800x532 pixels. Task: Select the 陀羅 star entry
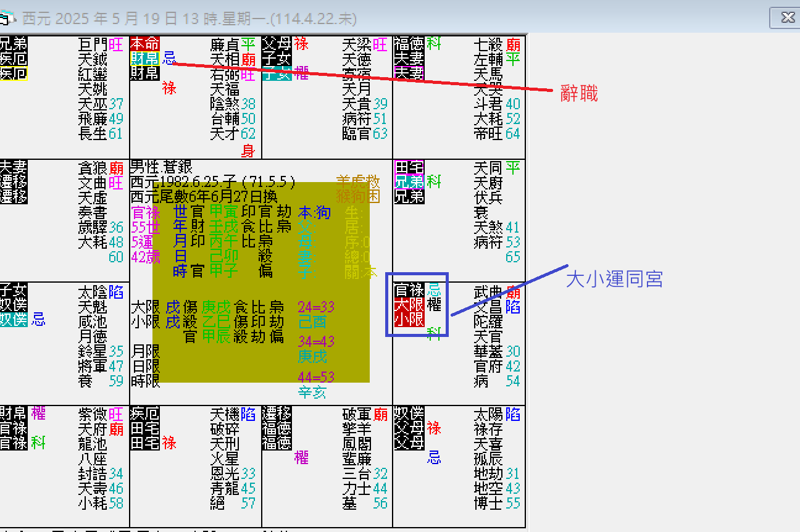point(488,322)
